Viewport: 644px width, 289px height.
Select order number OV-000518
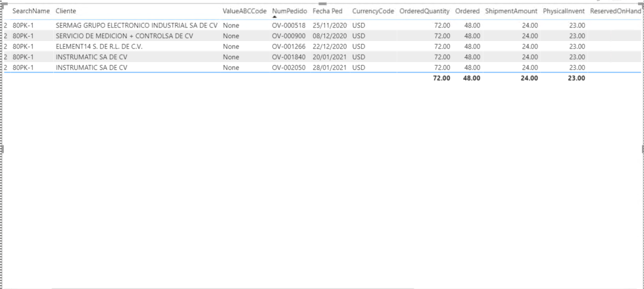(289, 26)
